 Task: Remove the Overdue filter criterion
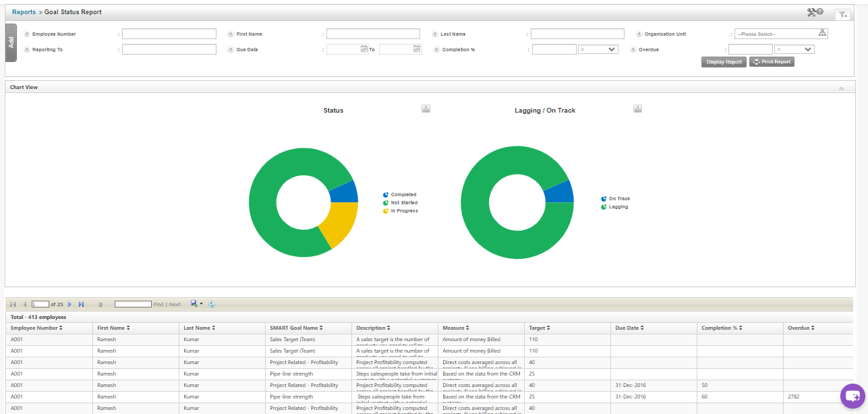(633, 49)
